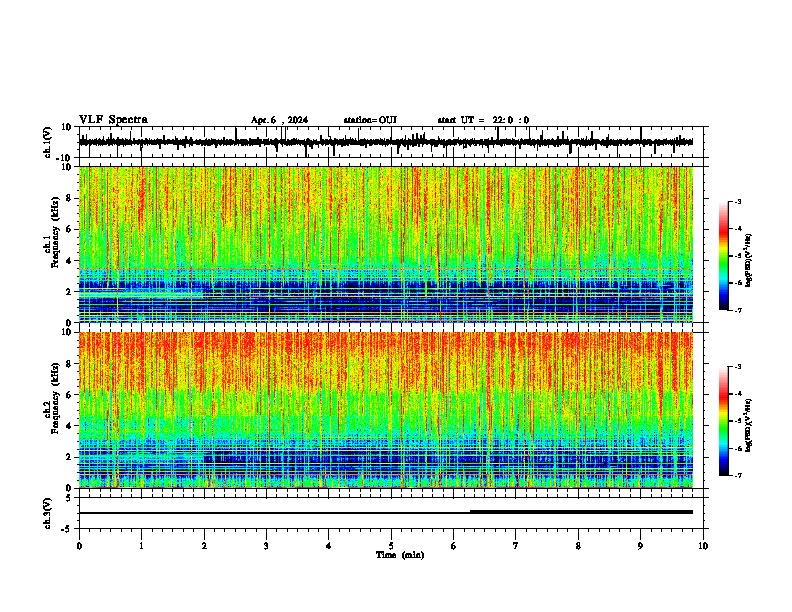
Task: Click the thick segment of the ch.3 trace
Action: [x=581, y=512]
